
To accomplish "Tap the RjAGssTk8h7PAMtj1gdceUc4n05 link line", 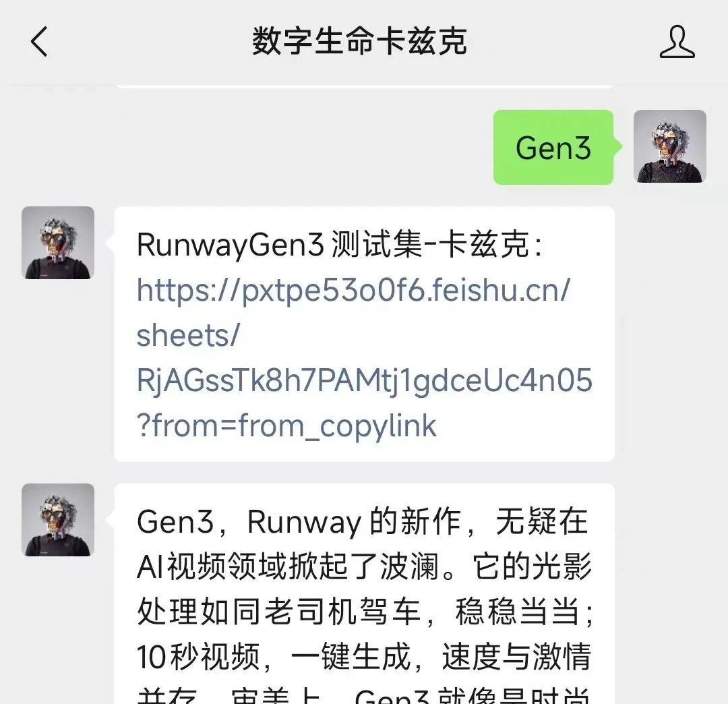I will [365, 380].
